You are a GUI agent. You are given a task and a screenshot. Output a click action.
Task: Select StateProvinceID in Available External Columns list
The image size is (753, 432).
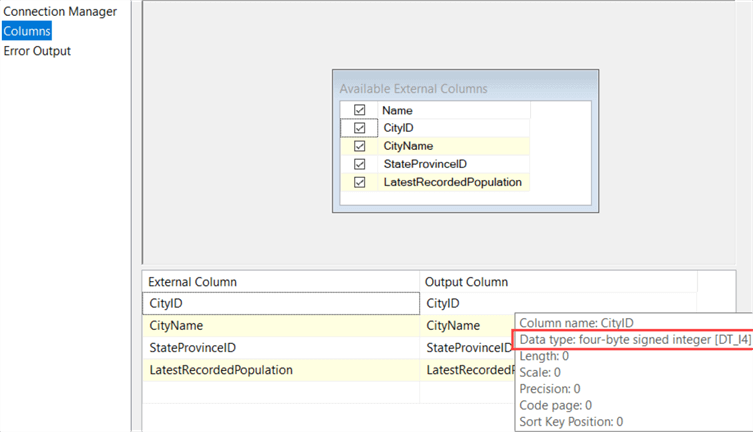click(454, 164)
